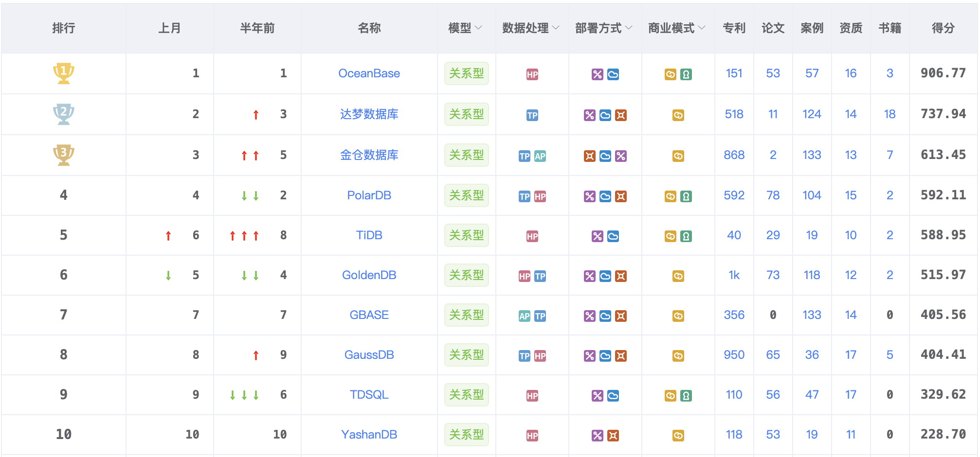Click the silver second-place trophy icon

pos(63,114)
